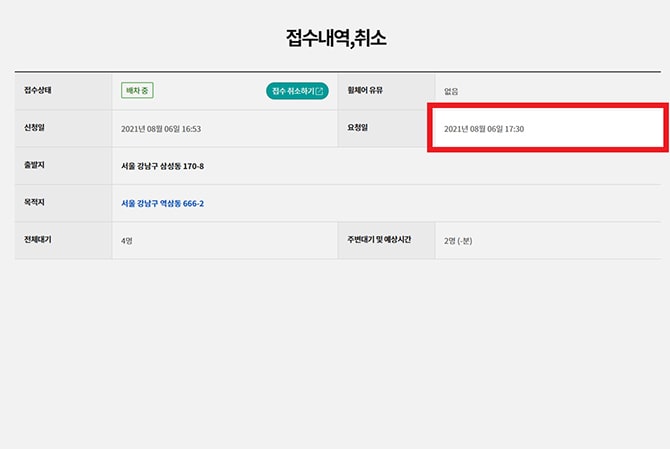Select the 4명 total waiting value
The image size is (670, 449).
pyautogui.click(x=126, y=241)
